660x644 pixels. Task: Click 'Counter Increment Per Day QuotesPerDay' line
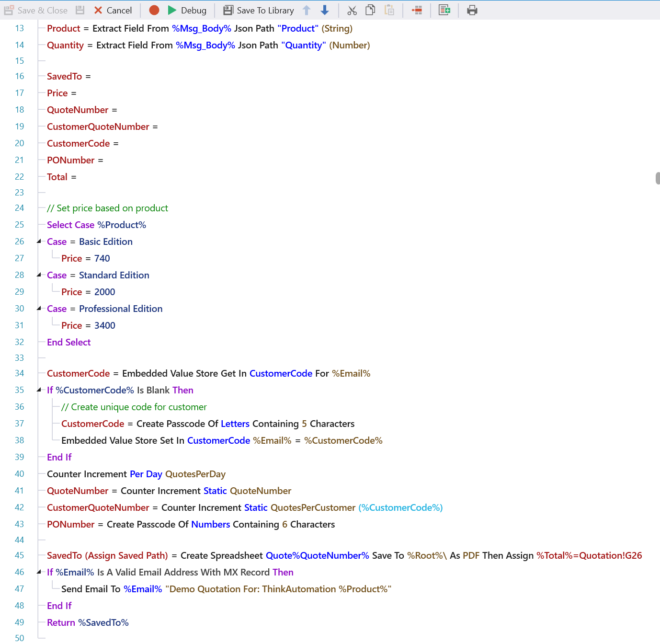136,474
